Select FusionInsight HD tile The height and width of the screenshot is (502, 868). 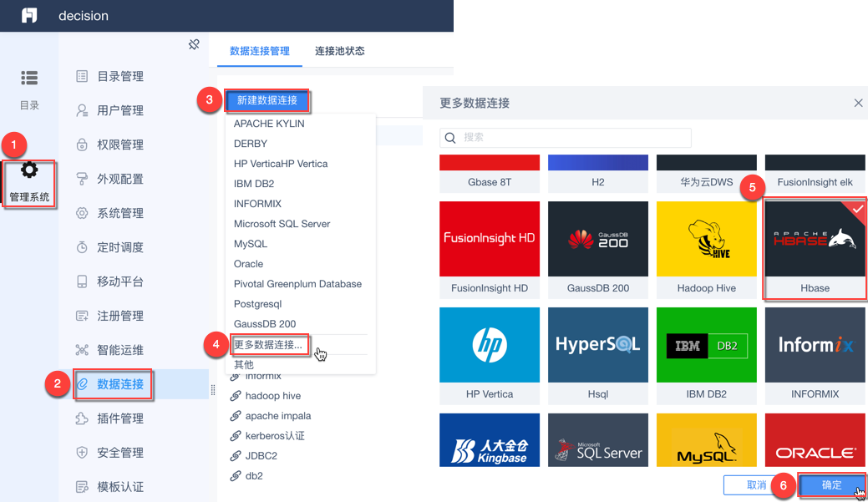point(490,251)
